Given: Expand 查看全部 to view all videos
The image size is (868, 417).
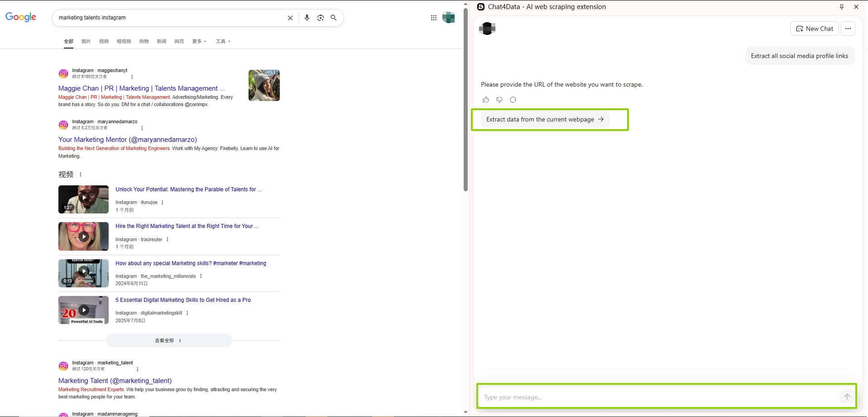Looking at the screenshot, I should coord(168,340).
